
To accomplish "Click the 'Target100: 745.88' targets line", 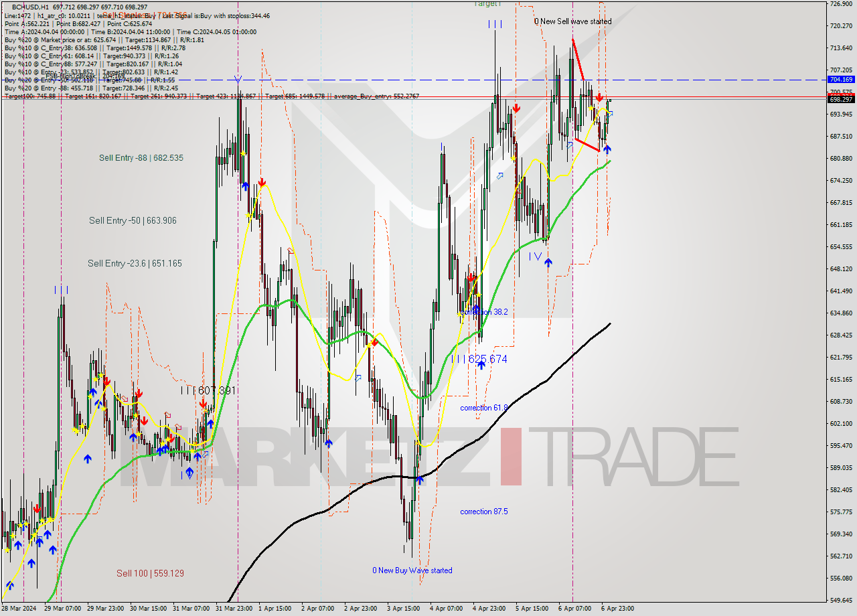I will (x=212, y=96).
